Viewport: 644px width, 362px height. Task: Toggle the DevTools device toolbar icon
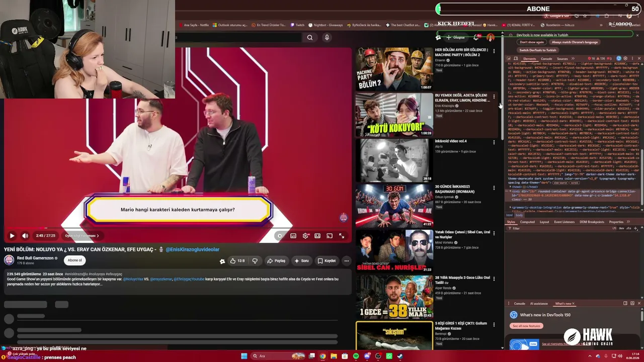pyautogui.click(x=515, y=59)
